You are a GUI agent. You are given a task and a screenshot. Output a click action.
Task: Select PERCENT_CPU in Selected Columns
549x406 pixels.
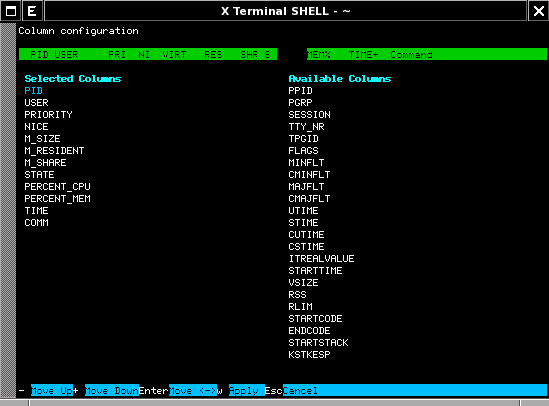(57, 187)
